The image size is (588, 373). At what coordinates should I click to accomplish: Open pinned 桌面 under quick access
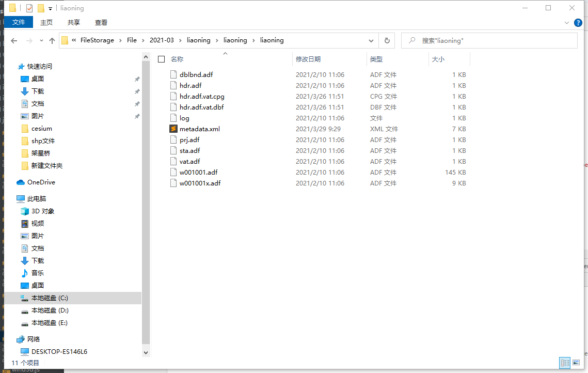(38, 79)
